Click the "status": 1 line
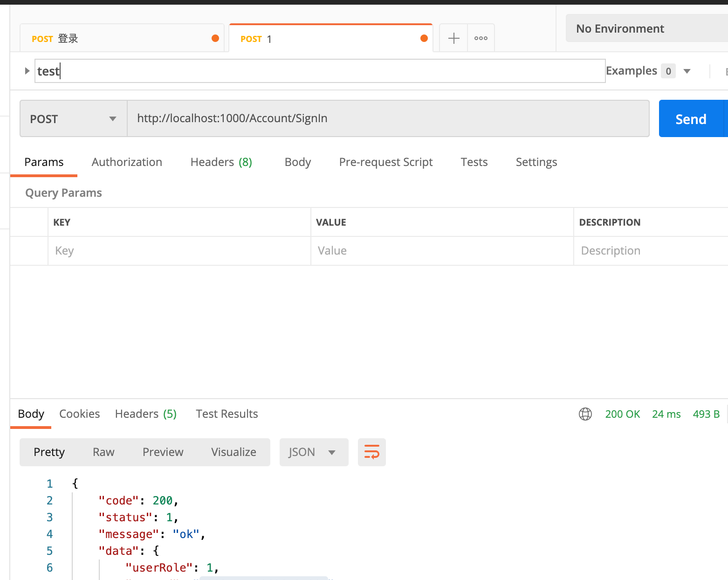 tap(138, 518)
